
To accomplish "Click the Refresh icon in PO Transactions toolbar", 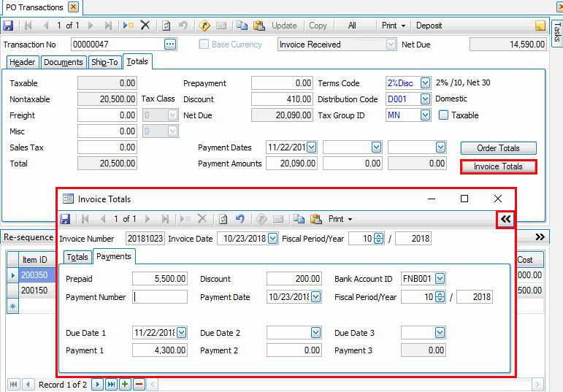I will point(166,26).
